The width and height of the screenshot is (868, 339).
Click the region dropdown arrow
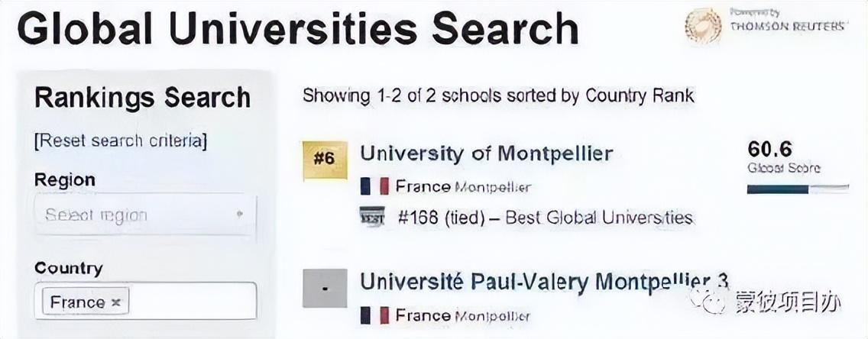[x=239, y=214]
